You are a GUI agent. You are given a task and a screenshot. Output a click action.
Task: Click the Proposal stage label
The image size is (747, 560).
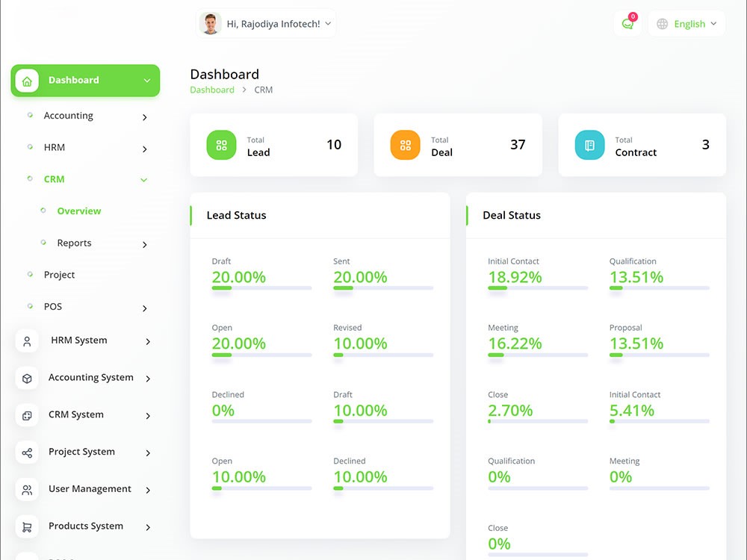(x=625, y=328)
